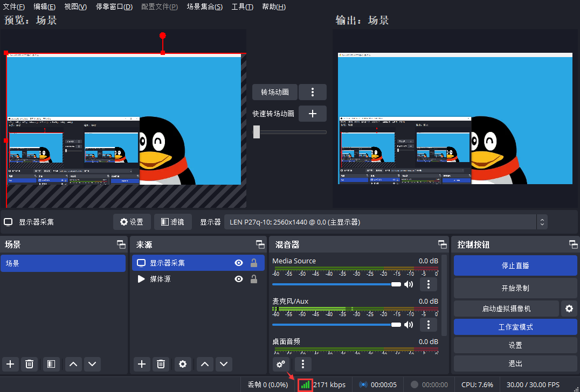Click 停止直播 to stop streaming

pos(515,265)
